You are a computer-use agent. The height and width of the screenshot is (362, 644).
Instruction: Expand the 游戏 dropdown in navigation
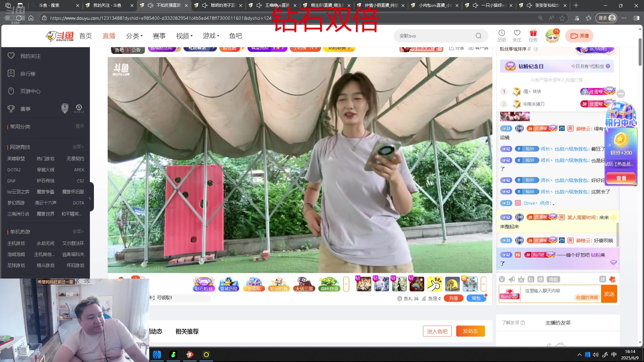point(211,36)
